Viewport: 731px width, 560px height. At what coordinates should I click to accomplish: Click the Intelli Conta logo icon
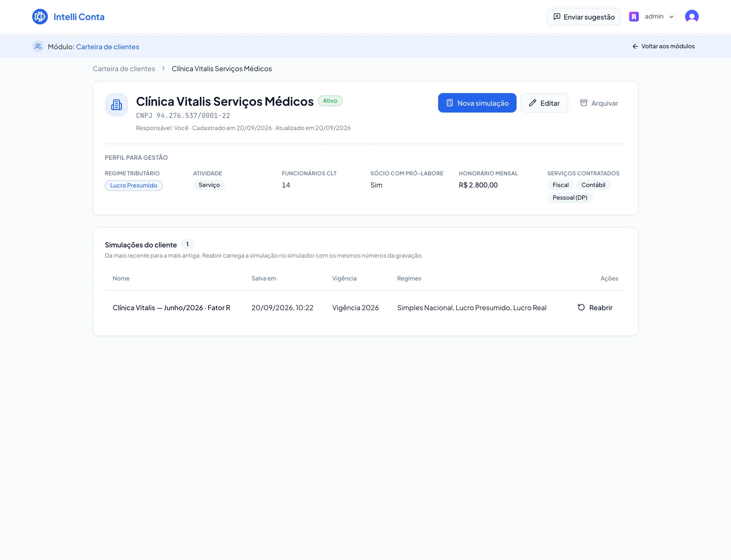pos(40,17)
